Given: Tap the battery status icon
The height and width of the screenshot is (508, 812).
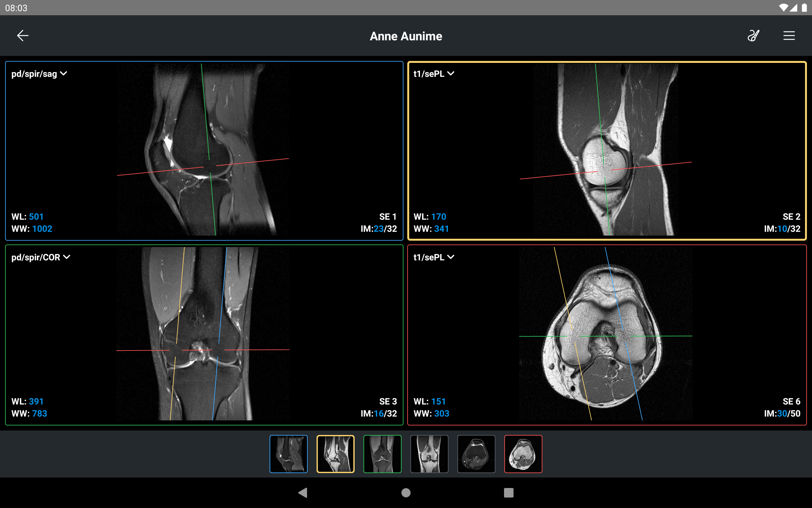Looking at the screenshot, I should tap(804, 8).
